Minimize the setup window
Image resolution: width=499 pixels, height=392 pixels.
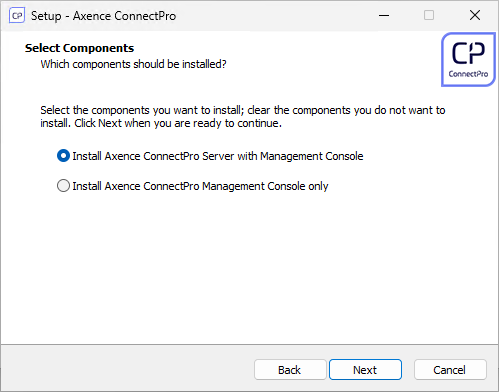384,15
